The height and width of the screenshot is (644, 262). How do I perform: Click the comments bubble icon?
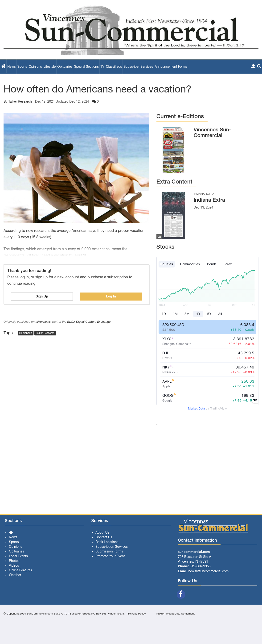point(94,101)
